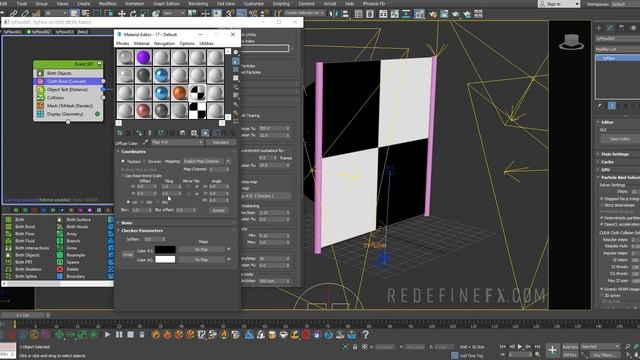The width and height of the screenshot is (640, 360).
Task: Select the Environ radio button
Action: click(144, 162)
